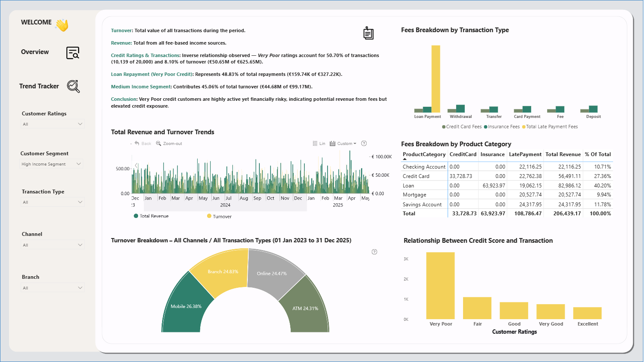Expand the Customer Ratings dropdown
Viewport: 644px width, 362px height.
[x=53, y=124]
